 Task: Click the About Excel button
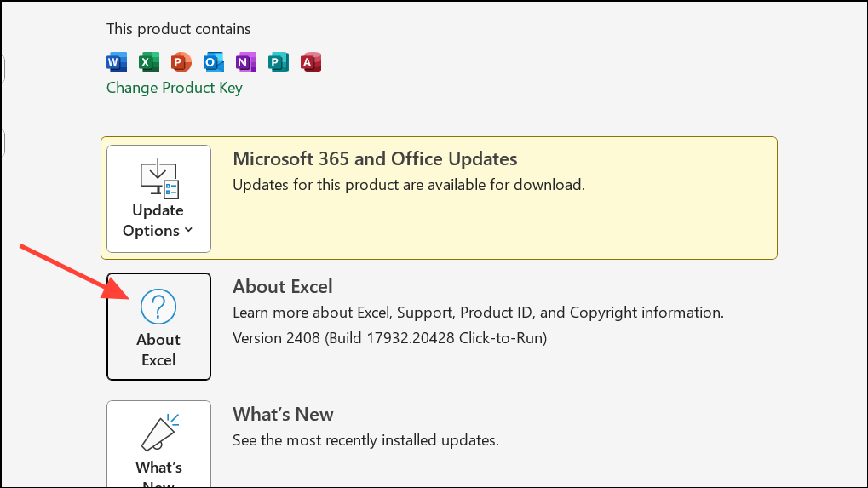tap(159, 326)
